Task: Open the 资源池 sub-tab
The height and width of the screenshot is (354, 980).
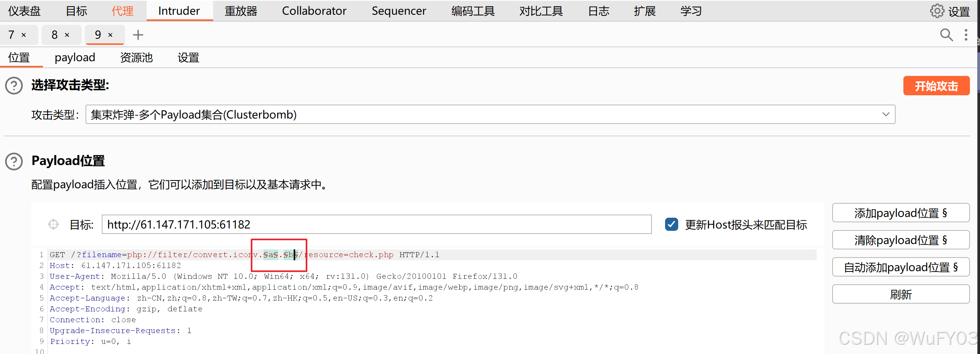Action: [x=136, y=57]
